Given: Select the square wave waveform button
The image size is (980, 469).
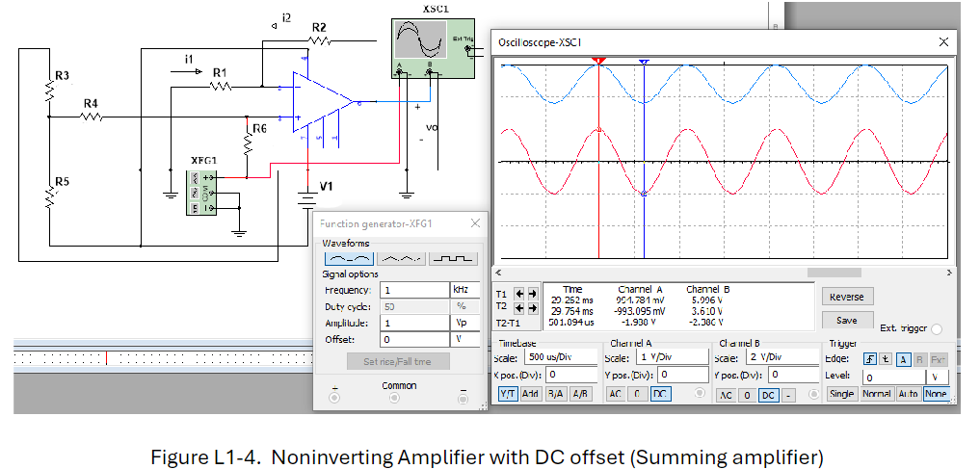Looking at the screenshot, I should pyautogui.click(x=454, y=258).
